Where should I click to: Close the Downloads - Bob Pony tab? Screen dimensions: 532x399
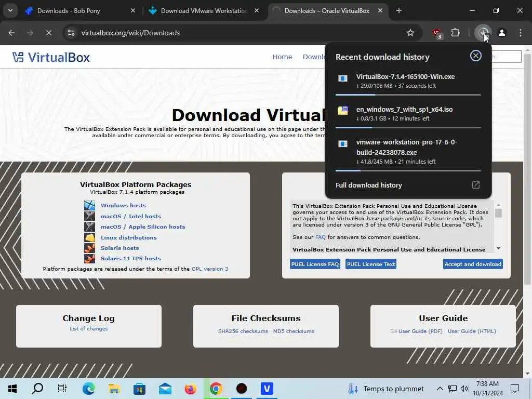click(x=133, y=10)
